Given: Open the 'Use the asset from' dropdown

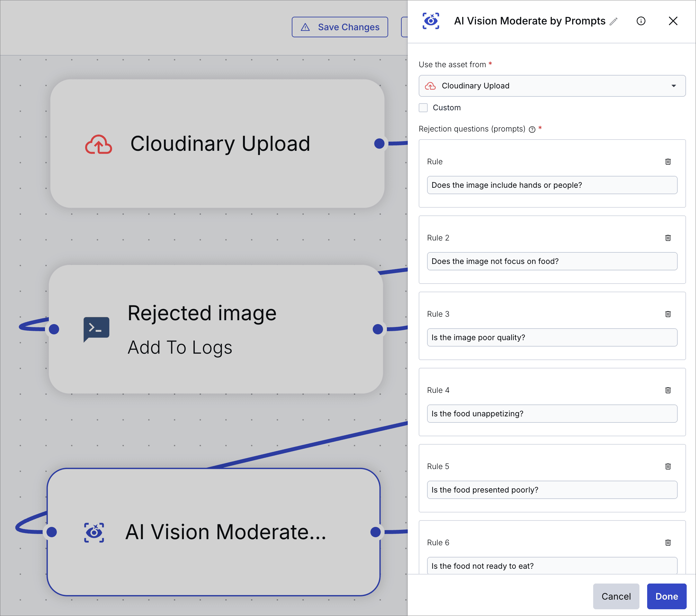Looking at the screenshot, I should coord(552,86).
